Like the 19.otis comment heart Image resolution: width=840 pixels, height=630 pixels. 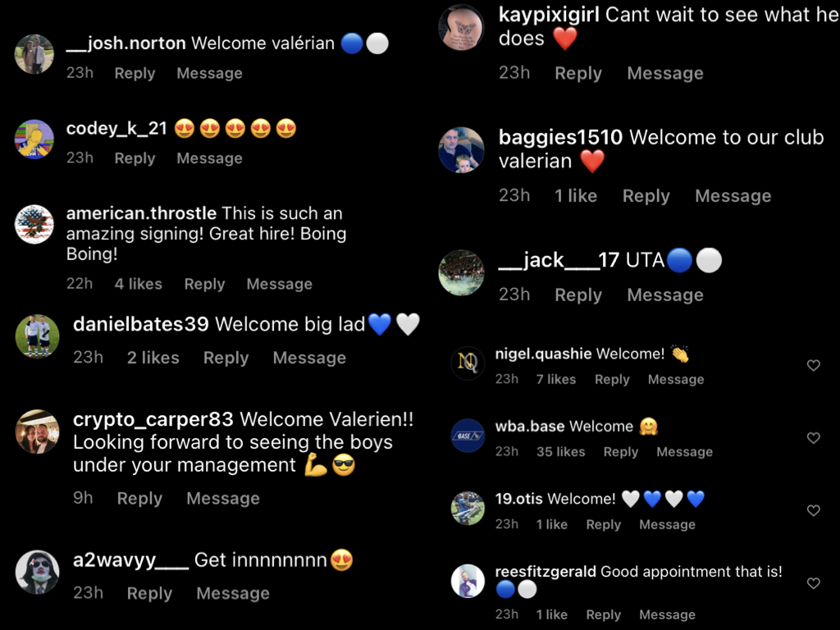pyautogui.click(x=813, y=510)
